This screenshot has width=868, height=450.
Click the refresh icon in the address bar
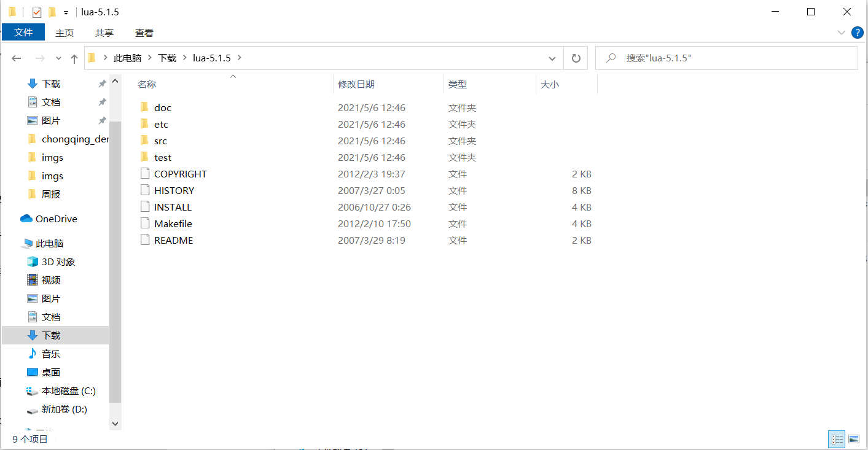coord(576,58)
